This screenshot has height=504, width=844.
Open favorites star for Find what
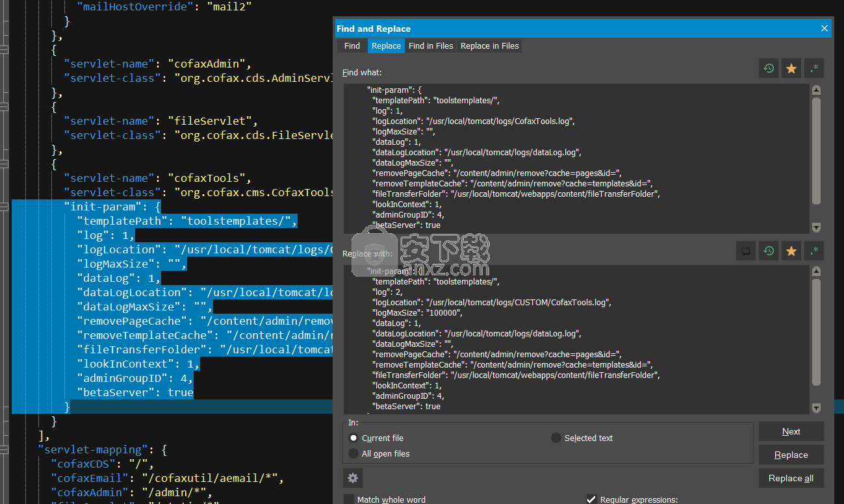(791, 68)
